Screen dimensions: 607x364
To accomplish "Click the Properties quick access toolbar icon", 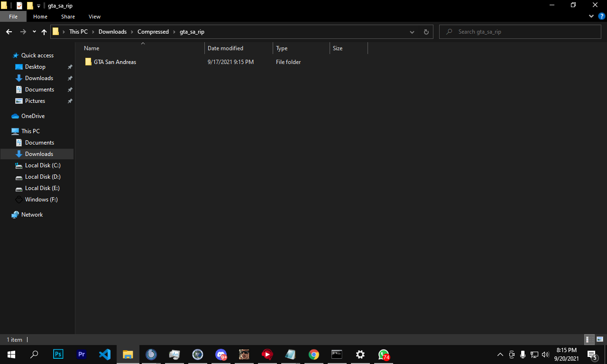I will point(19,6).
